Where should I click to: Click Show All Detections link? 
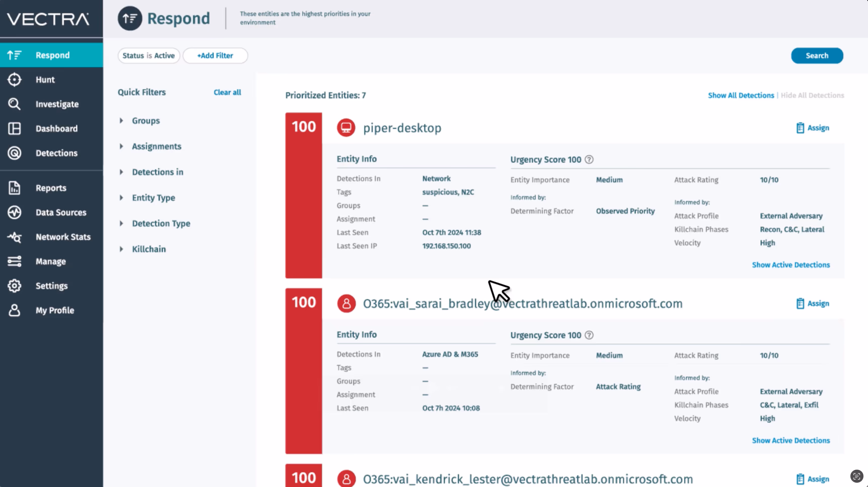click(x=741, y=95)
